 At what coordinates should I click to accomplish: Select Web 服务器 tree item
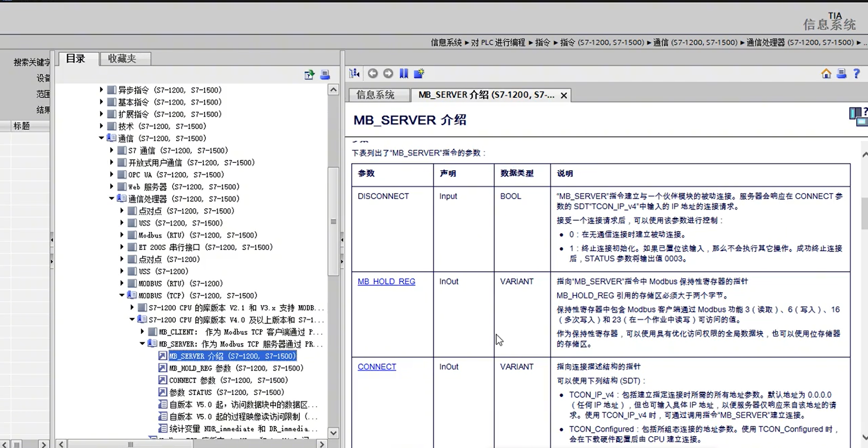click(184, 186)
